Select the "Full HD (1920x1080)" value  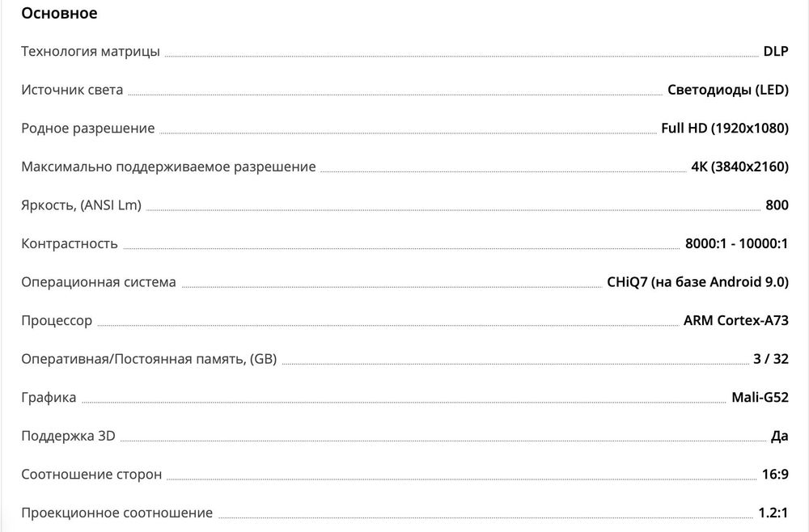point(724,129)
